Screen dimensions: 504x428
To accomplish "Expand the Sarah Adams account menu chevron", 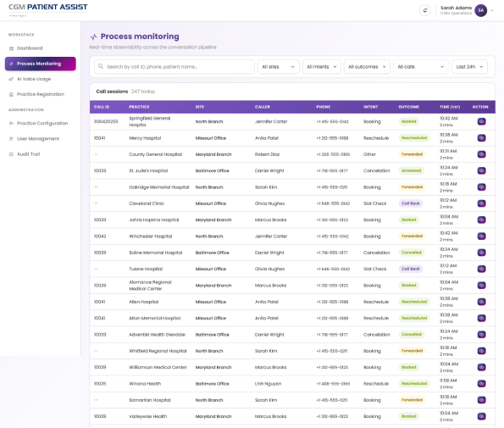I will point(492,11).
